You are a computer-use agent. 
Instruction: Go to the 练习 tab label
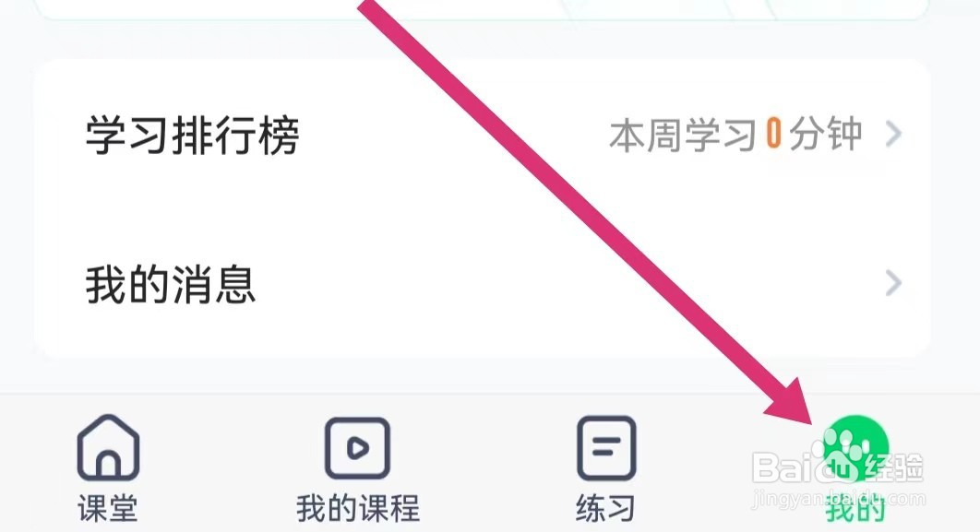point(605,508)
